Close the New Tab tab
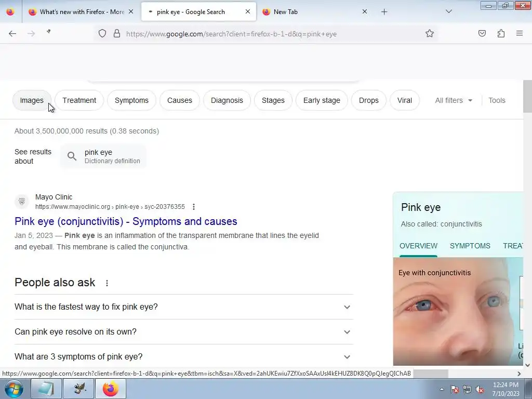Image resolution: width=532 pixels, height=399 pixels. click(365, 11)
